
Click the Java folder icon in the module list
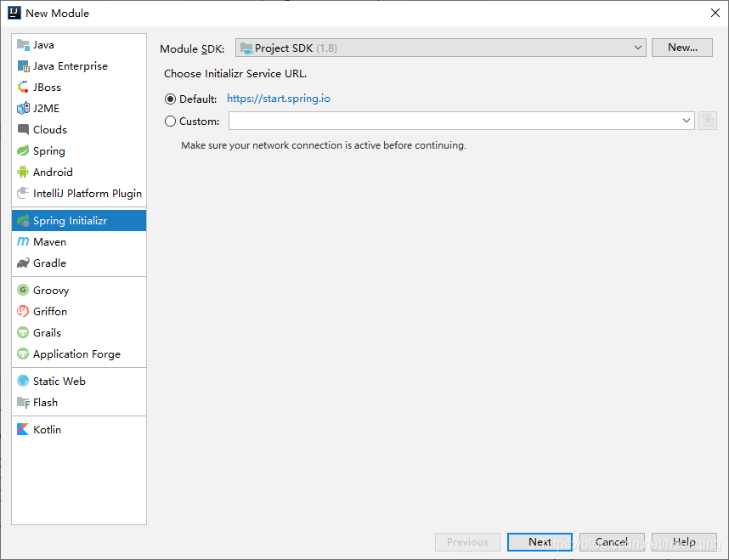23,45
